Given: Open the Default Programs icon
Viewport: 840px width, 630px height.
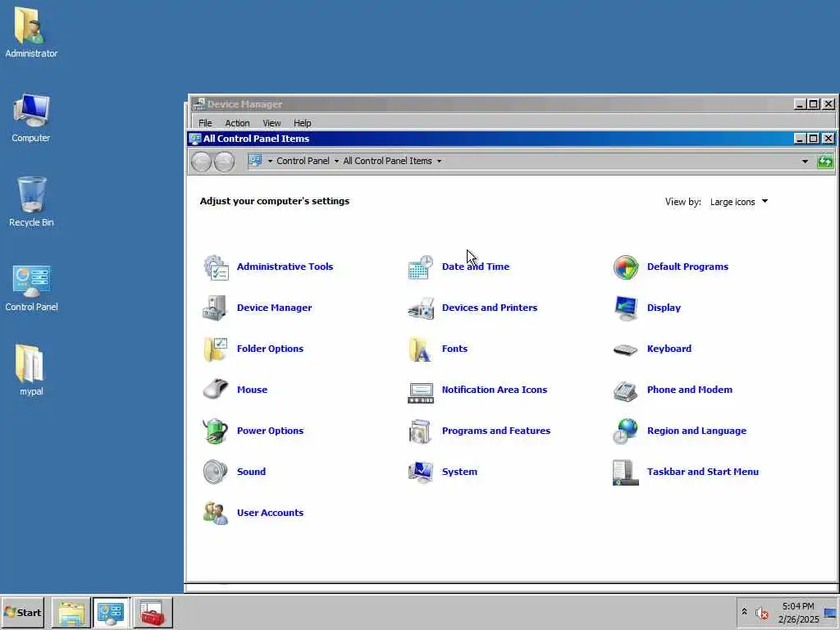Looking at the screenshot, I should point(626,267).
